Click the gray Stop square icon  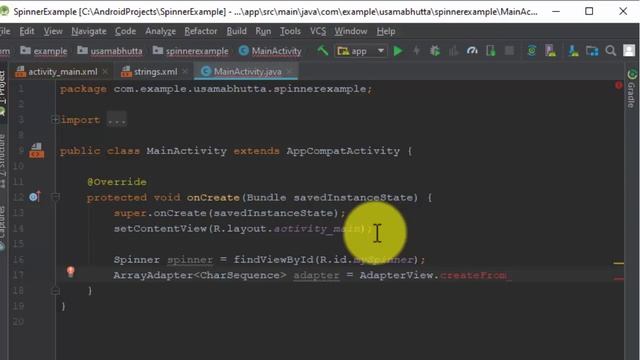(x=509, y=51)
